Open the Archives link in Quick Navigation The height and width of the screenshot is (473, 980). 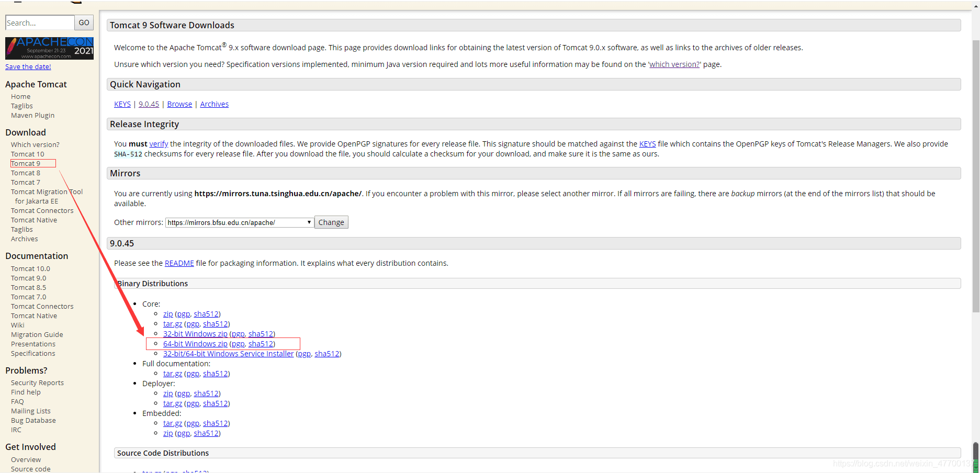point(214,104)
